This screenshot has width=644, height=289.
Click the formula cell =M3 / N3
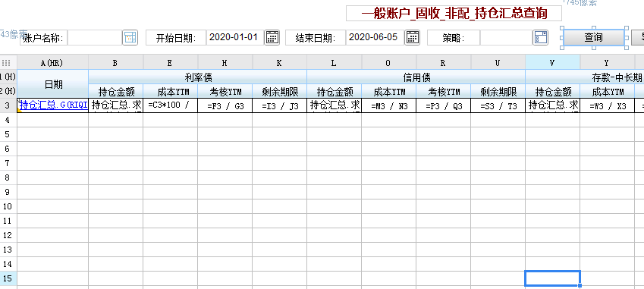(x=389, y=105)
